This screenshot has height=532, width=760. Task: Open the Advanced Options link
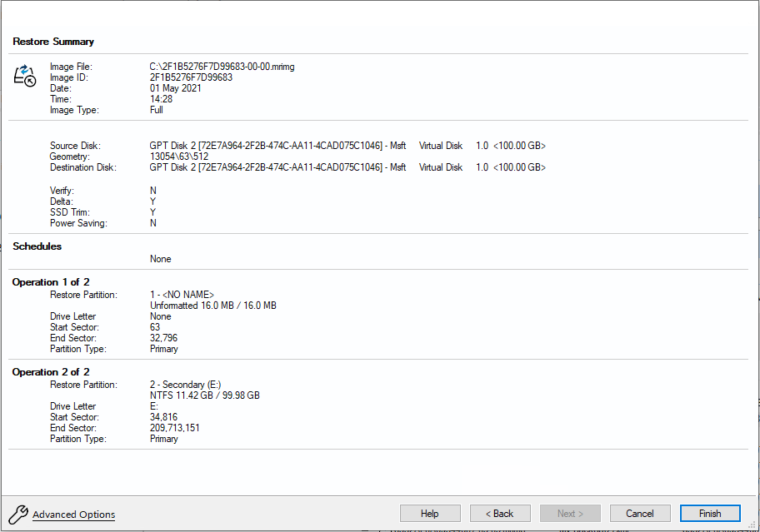(73, 515)
